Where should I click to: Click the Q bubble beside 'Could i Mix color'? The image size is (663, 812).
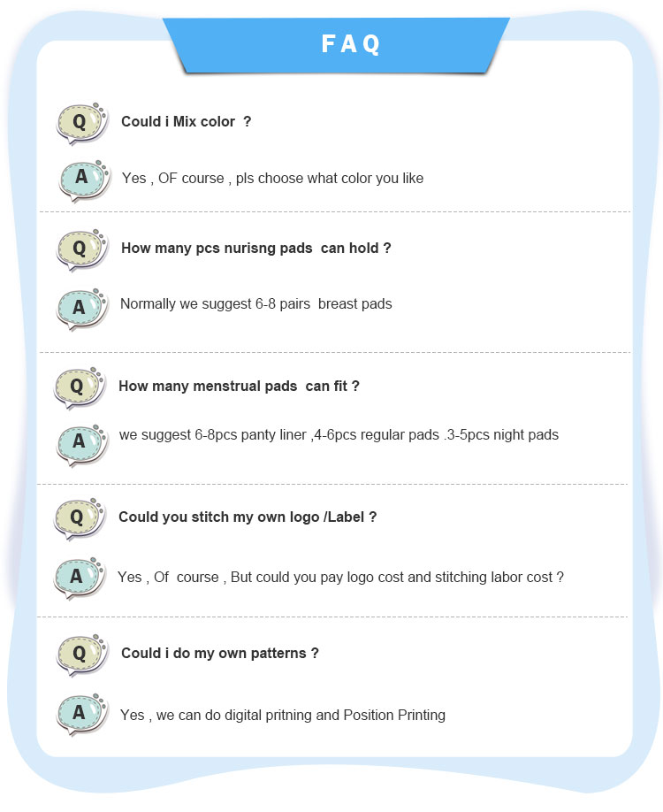pyautogui.click(x=80, y=123)
